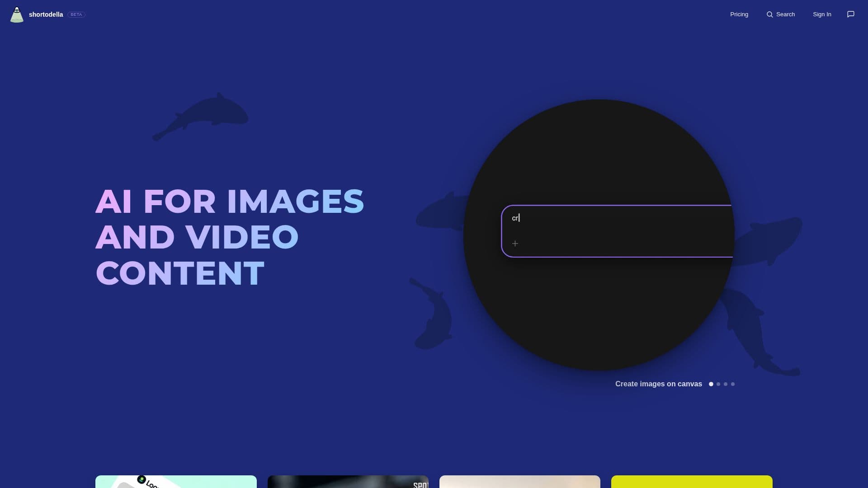Click the BETA badge
The width and height of the screenshot is (868, 488).
click(76, 14)
